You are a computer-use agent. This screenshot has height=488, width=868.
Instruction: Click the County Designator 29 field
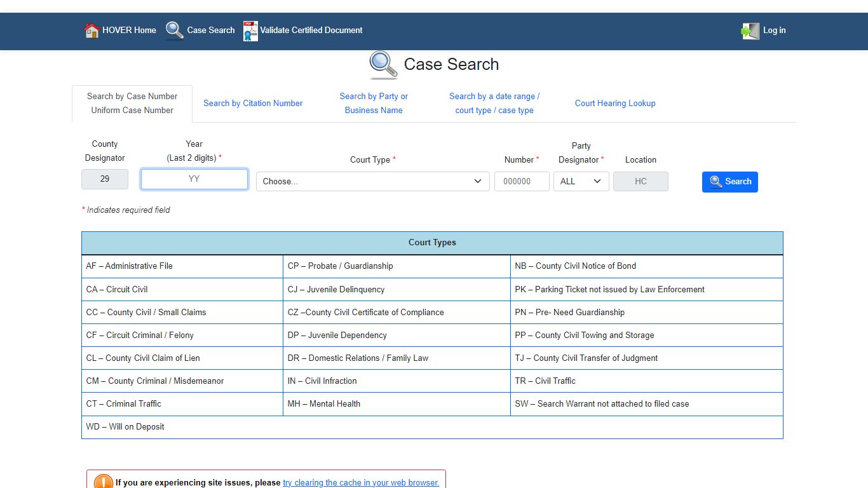[105, 179]
